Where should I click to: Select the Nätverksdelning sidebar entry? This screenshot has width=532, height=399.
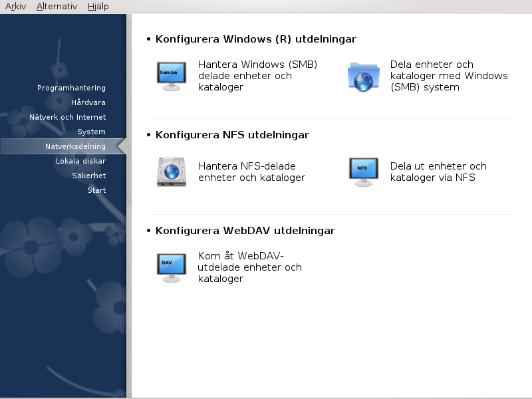coord(63,146)
